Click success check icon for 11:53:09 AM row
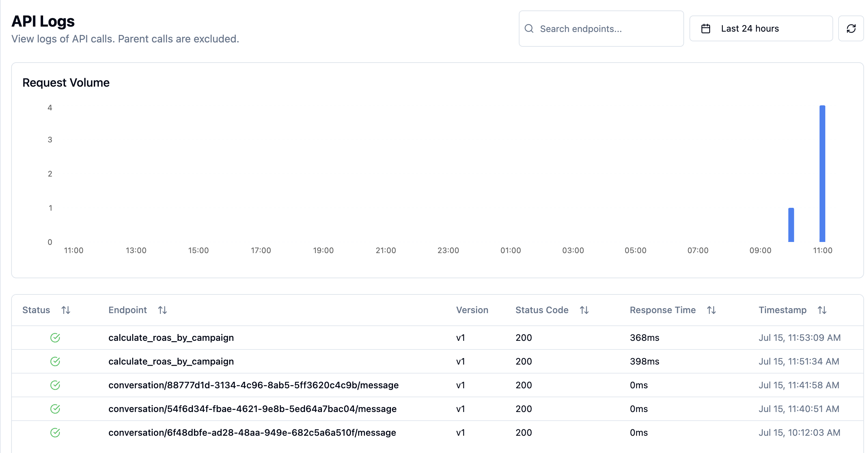Image resolution: width=868 pixels, height=453 pixels. coord(55,338)
